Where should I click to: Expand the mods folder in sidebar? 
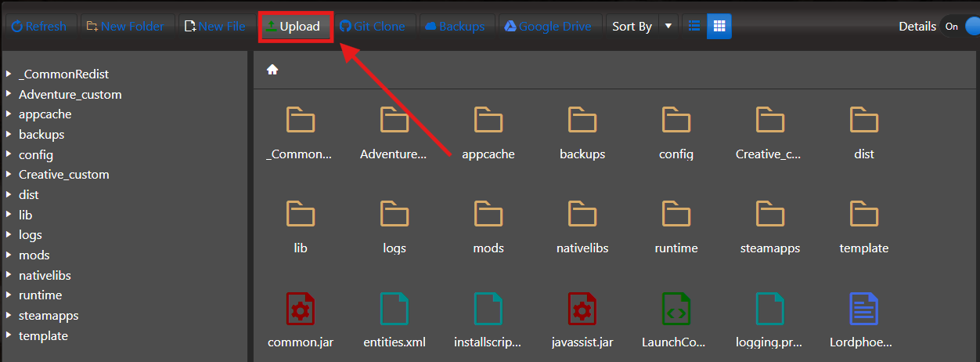pyautogui.click(x=8, y=255)
